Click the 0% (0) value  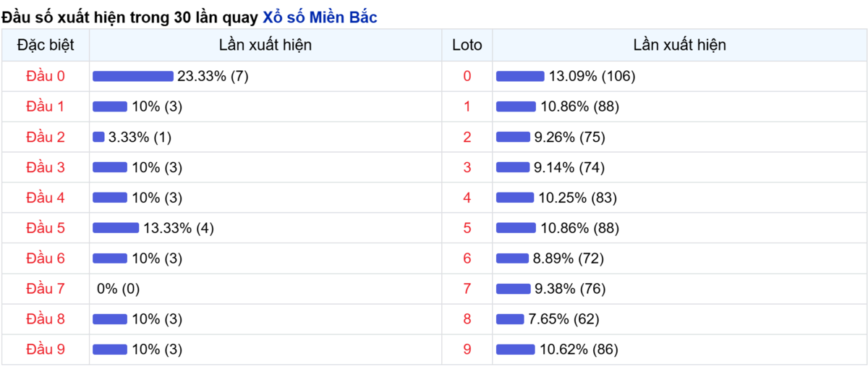click(118, 289)
